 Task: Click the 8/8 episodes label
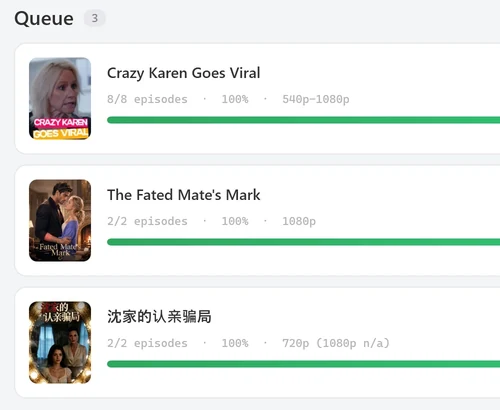coord(147,99)
